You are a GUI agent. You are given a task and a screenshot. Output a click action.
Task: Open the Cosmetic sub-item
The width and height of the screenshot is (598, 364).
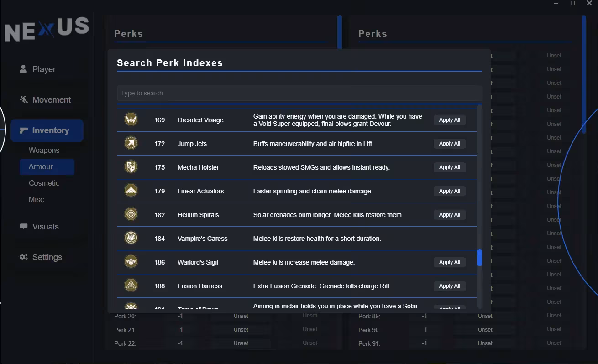pos(44,183)
